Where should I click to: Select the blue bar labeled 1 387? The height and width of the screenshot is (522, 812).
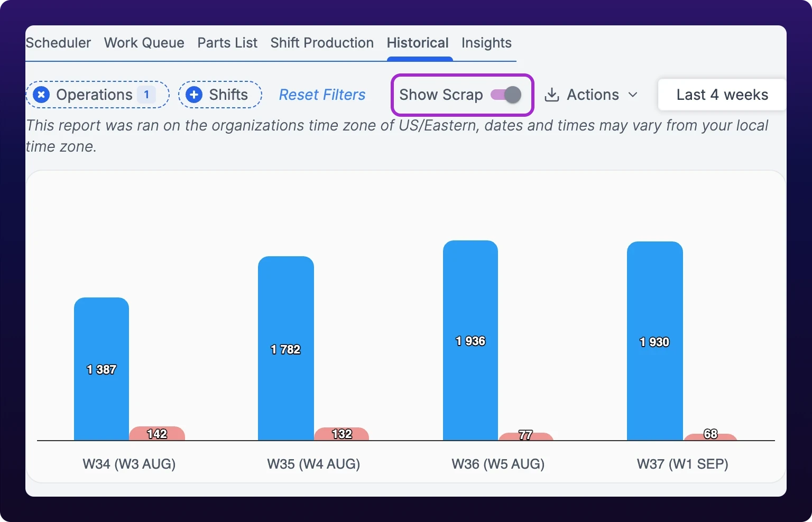coord(101,369)
